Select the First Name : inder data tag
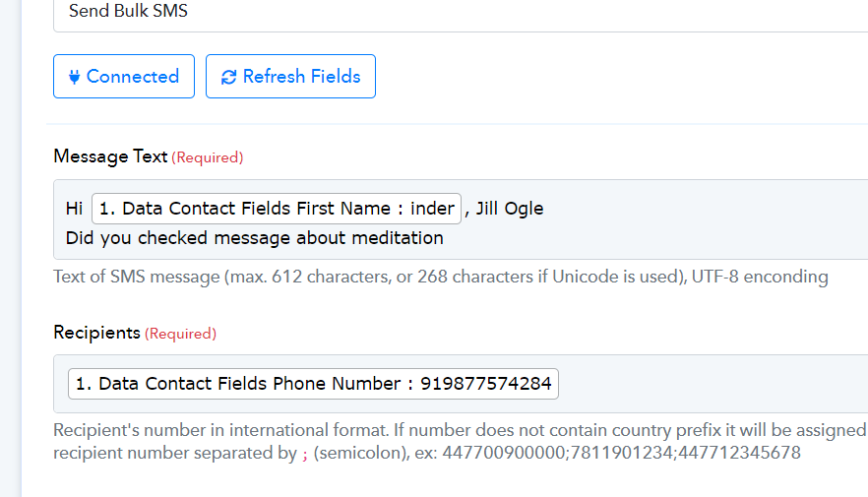 pos(277,209)
